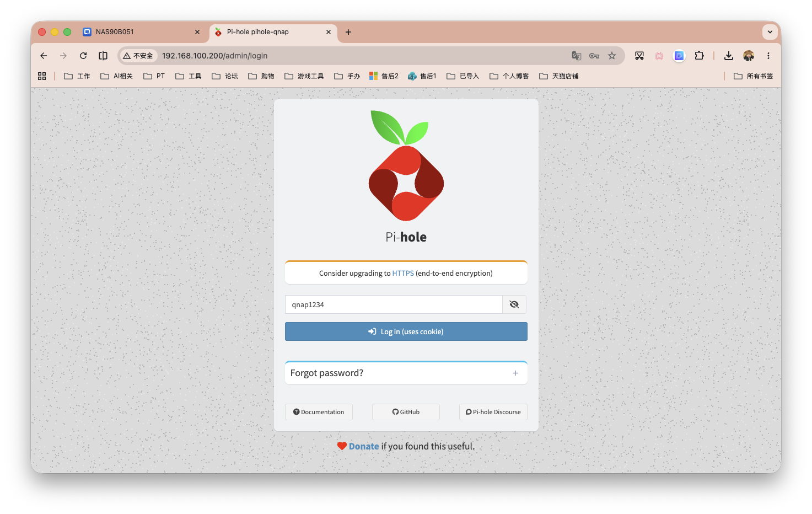Screen dimensions: 812x514
Task: Open the 售后1 SharePoint bookmark
Action: pyautogui.click(x=422, y=76)
